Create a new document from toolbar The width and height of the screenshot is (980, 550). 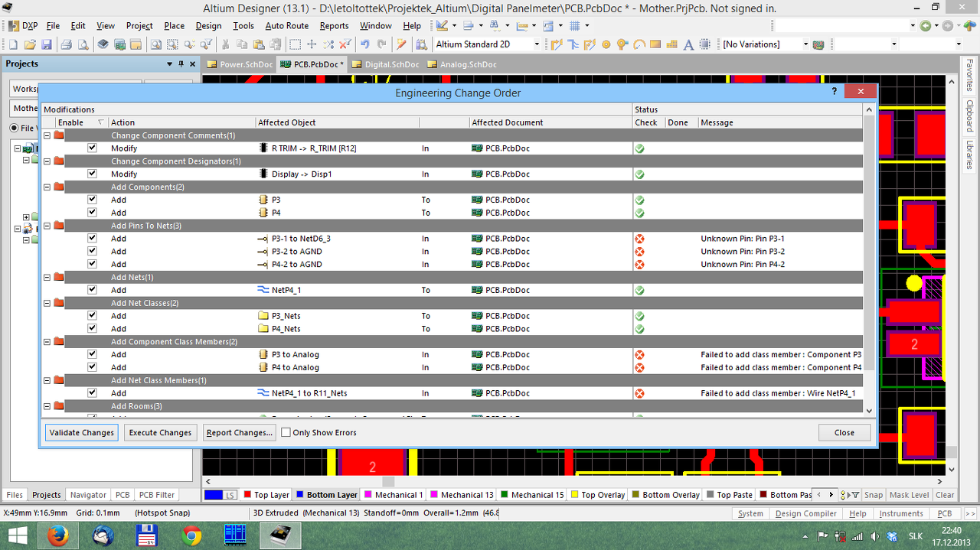(13, 44)
